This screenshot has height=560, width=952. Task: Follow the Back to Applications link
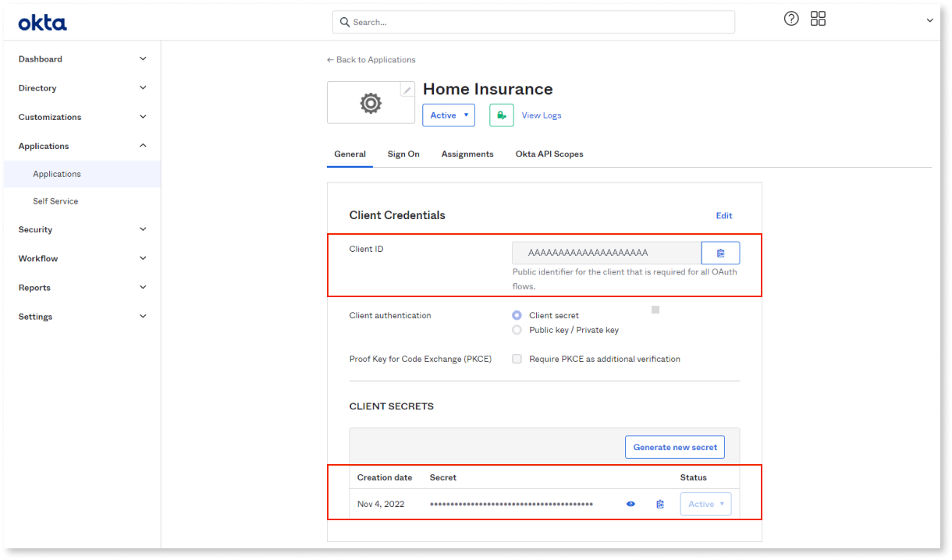pos(371,59)
